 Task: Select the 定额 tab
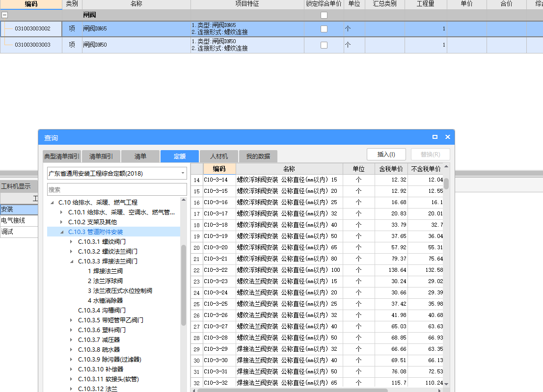180,157
